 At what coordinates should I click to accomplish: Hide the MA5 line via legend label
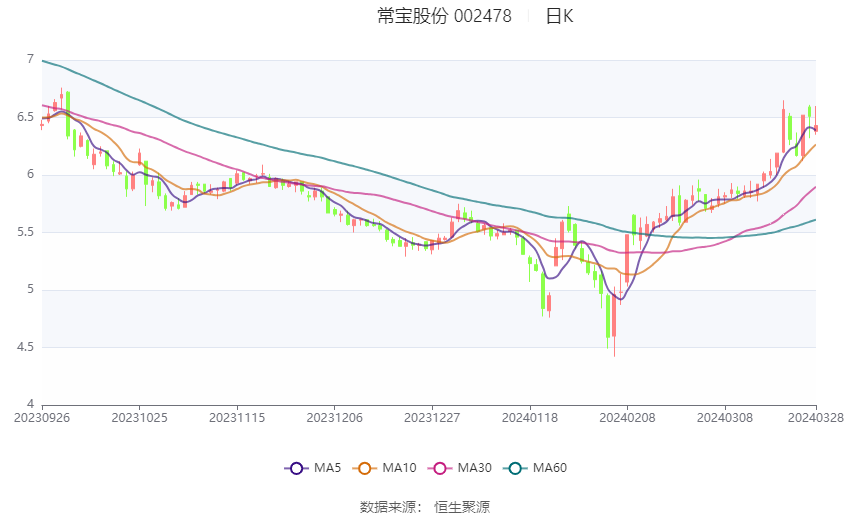tap(327, 468)
